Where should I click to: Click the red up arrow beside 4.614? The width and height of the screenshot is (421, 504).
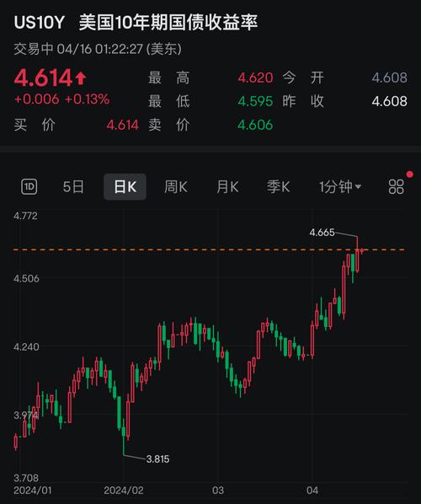pyautogui.click(x=80, y=78)
